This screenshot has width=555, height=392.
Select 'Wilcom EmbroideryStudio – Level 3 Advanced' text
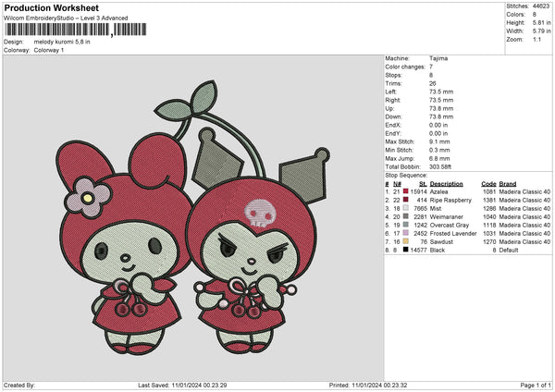click(66, 18)
